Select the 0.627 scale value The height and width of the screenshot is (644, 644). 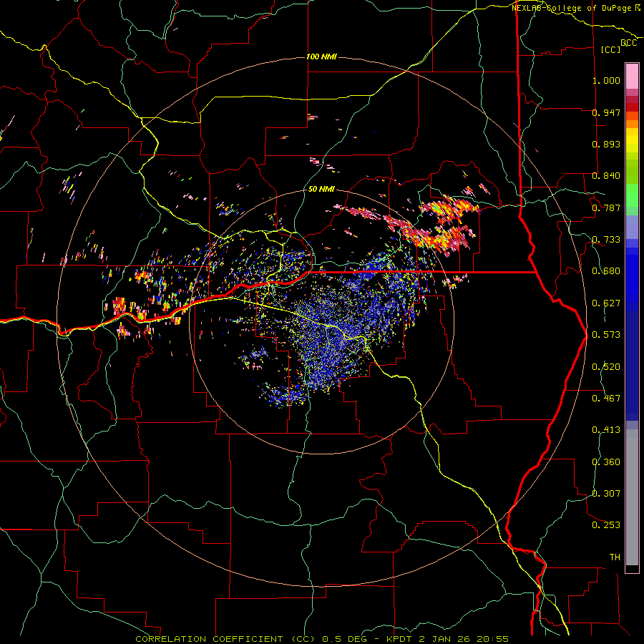coord(606,303)
